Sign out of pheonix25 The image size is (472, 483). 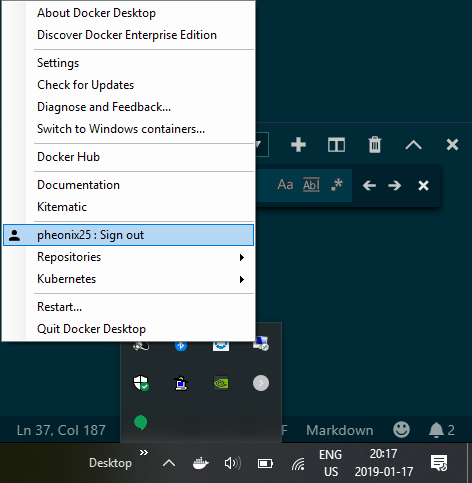click(x=128, y=235)
